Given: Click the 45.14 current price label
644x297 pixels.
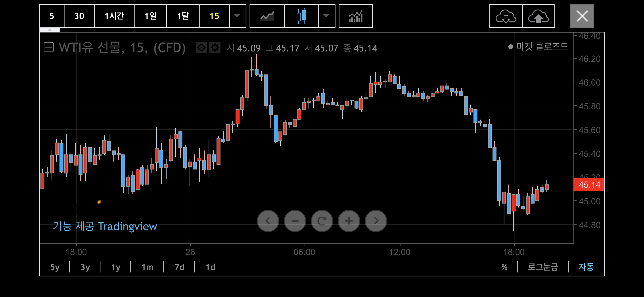Looking at the screenshot, I should click(589, 185).
